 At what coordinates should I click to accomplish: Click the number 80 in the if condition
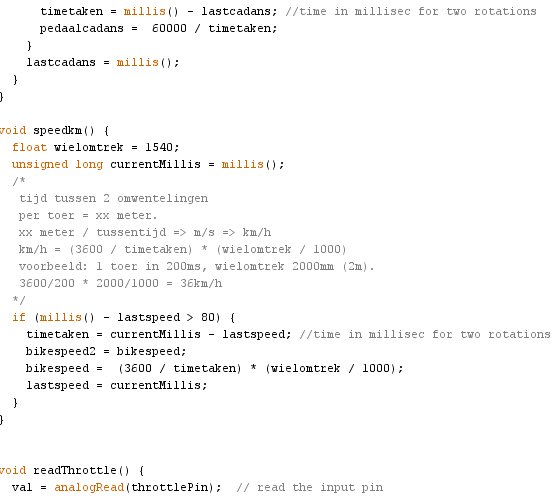tap(208, 317)
